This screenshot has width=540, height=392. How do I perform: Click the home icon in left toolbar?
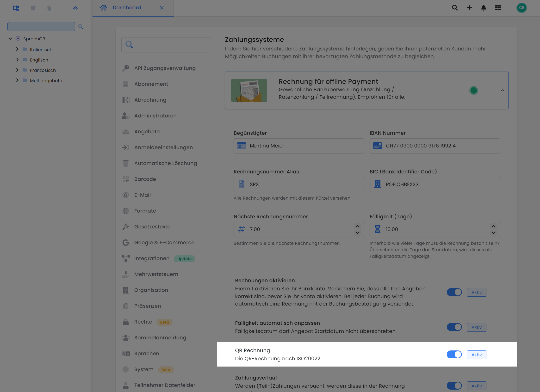click(75, 8)
